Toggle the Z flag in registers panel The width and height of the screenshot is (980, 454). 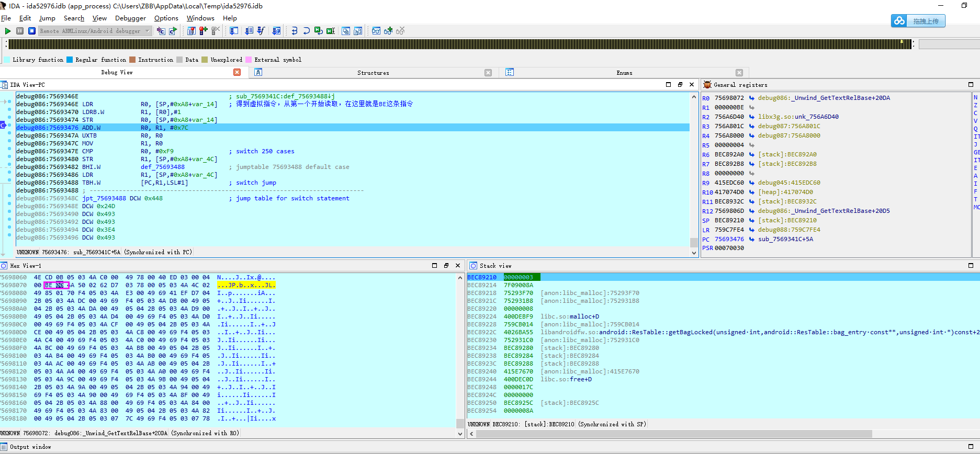(975, 105)
